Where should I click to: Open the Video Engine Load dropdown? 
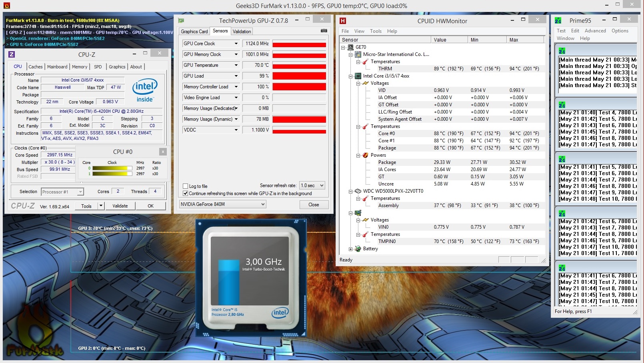pyautogui.click(x=236, y=98)
